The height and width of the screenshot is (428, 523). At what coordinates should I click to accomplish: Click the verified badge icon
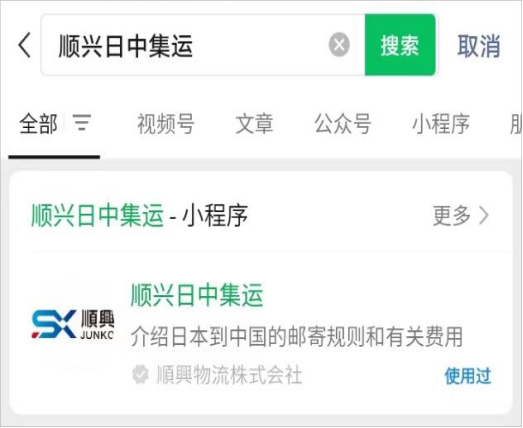coord(140,374)
